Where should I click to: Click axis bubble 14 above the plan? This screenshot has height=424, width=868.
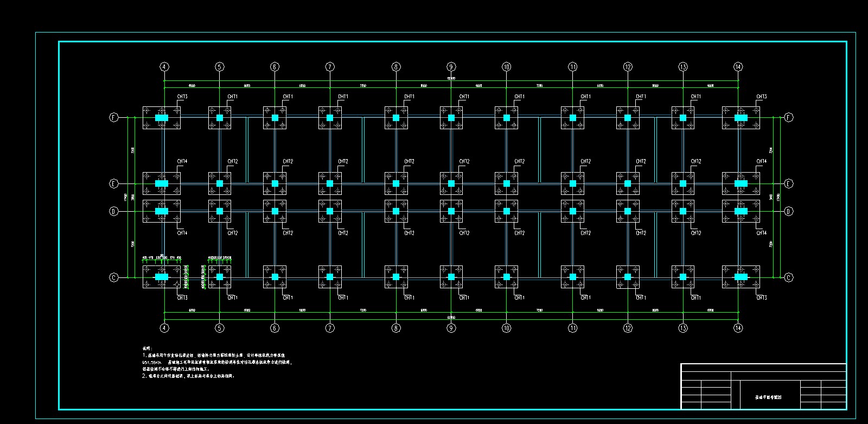tap(738, 67)
